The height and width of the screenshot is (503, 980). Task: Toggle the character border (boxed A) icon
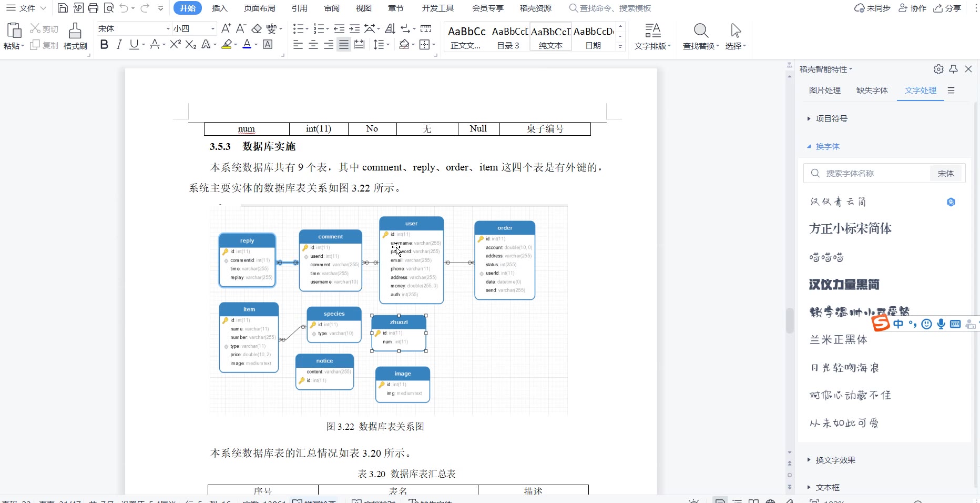(x=268, y=45)
